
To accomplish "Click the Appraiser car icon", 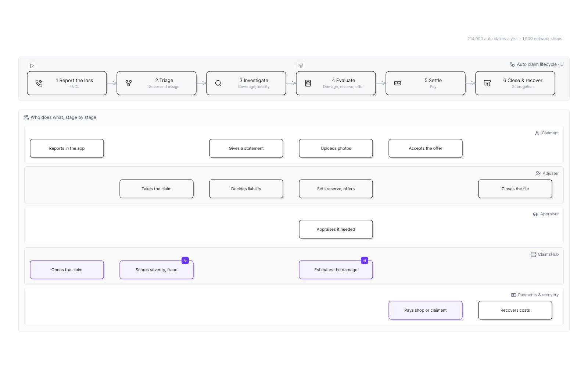I will [x=535, y=214].
